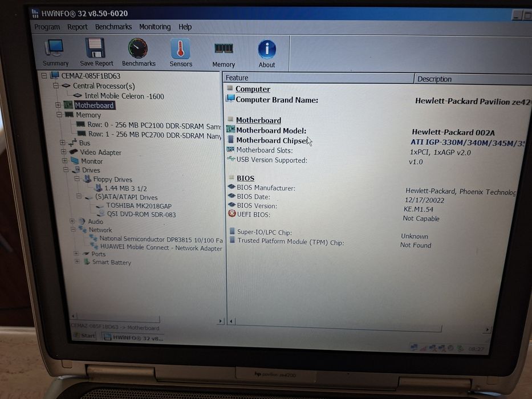Select Row: 1 256 MB PC2700 memory
The width and height of the screenshot is (532, 399).
tap(155, 135)
